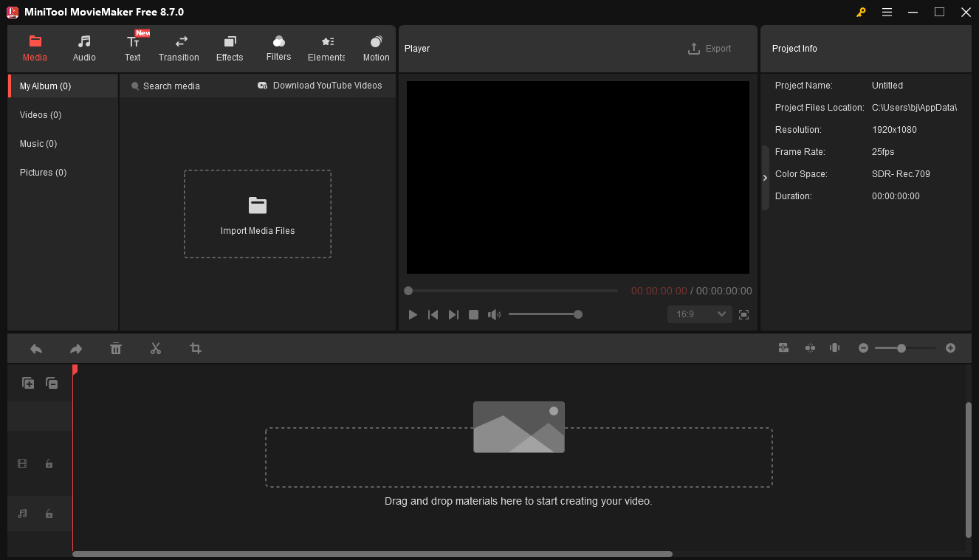Collapse the Project Info panel arrow
This screenshot has height=560, width=979.
765,178
